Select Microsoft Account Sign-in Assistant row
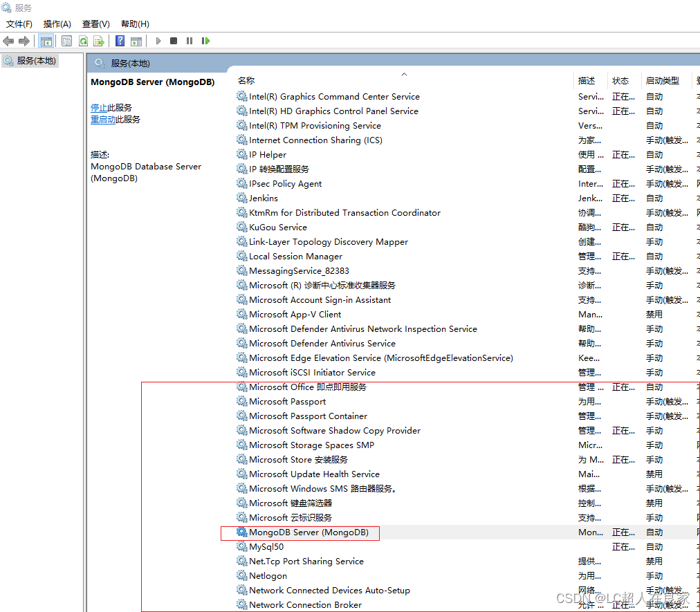Viewport: 700px width, 612px height. [x=468, y=300]
